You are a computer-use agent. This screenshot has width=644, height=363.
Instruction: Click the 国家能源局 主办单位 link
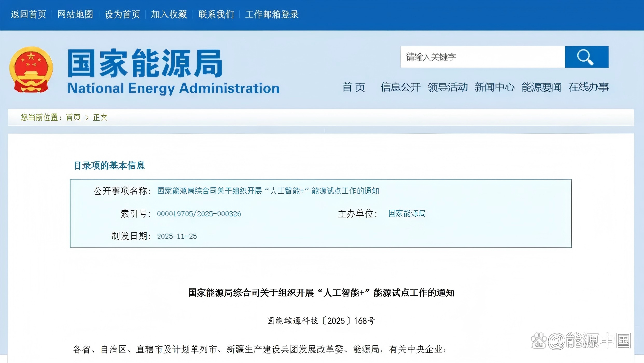(x=407, y=214)
